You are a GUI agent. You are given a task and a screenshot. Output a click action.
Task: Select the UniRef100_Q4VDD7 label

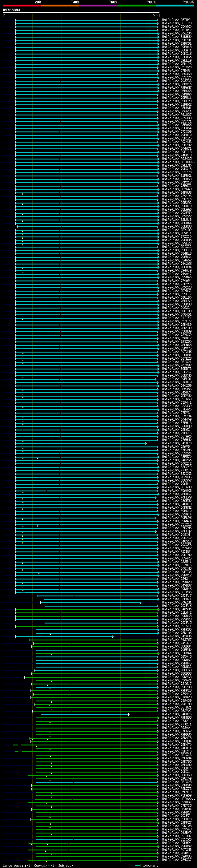[177, 585]
